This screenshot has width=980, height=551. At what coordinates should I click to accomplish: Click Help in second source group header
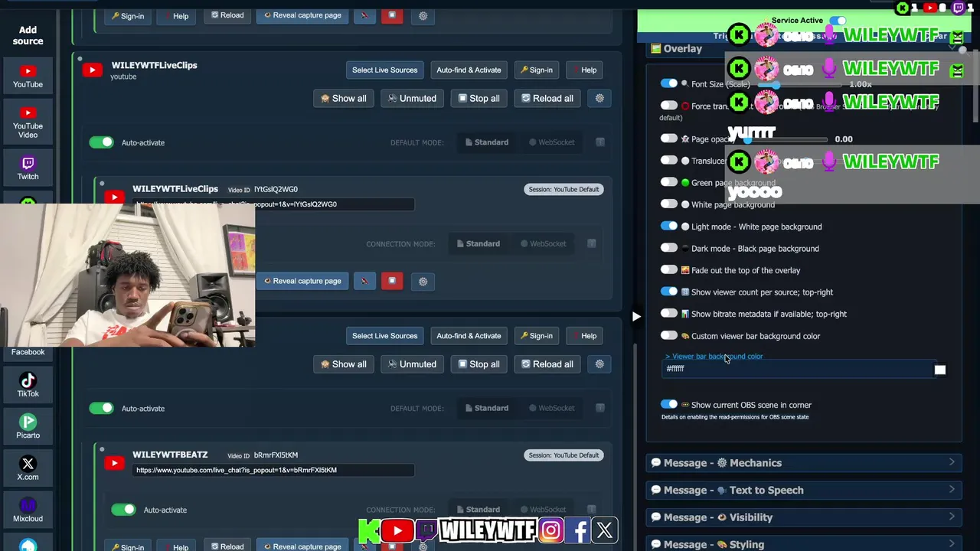pos(584,336)
